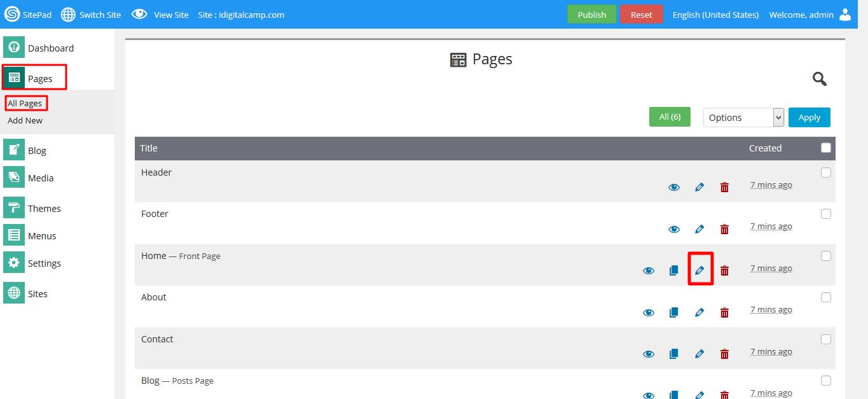This screenshot has height=399, width=868.
Task: Edit the Home page with pencil icon
Action: point(699,270)
